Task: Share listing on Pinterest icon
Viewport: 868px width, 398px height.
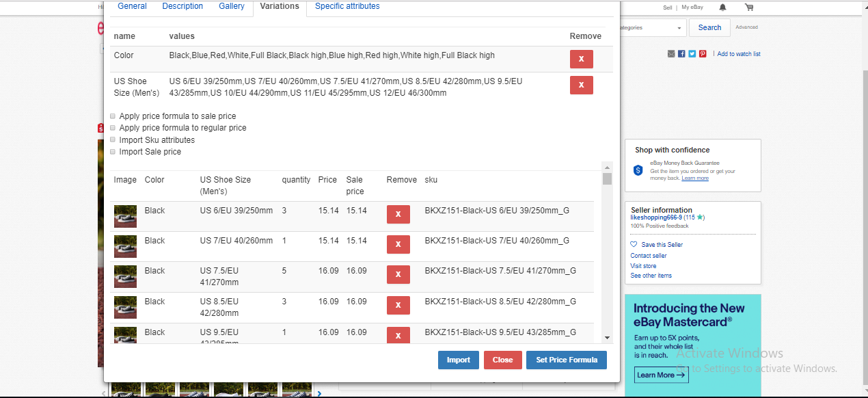Action: pyautogui.click(x=703, y=54)
